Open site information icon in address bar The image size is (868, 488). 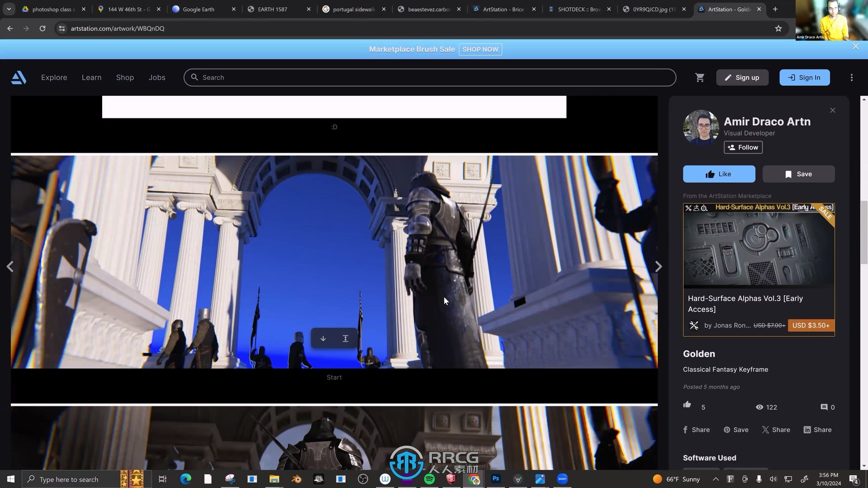(x=62, y=28)
